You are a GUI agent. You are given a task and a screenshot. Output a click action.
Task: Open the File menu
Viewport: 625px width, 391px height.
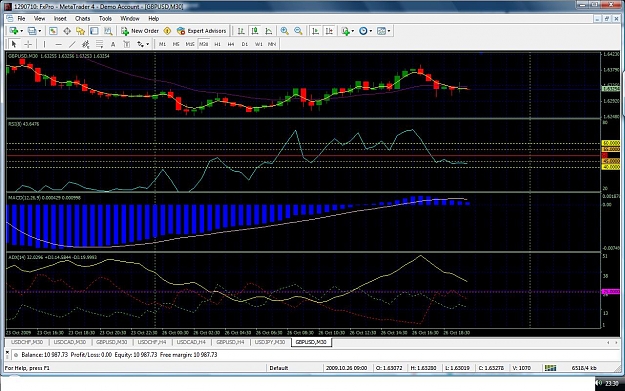[21, 18]
